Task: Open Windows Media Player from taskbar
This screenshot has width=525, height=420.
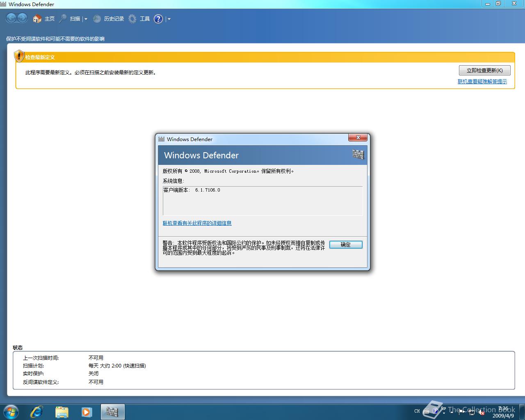Action: tap(87, 412)
